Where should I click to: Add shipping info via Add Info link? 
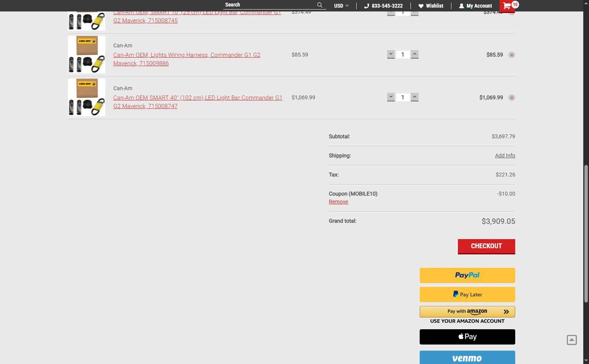(505, 155)
